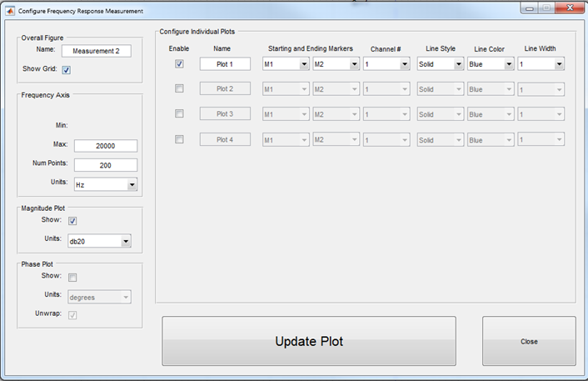Open Plot 1 ending marker M2 dropdown
588x381 pixels.
click(336, 64)
